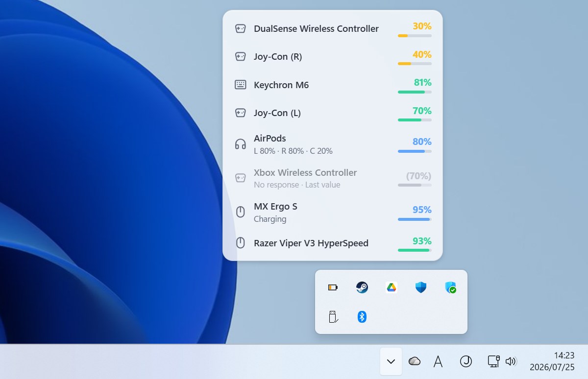
Task: Open the clock showing 14:23
Action: tap(564, 355)
